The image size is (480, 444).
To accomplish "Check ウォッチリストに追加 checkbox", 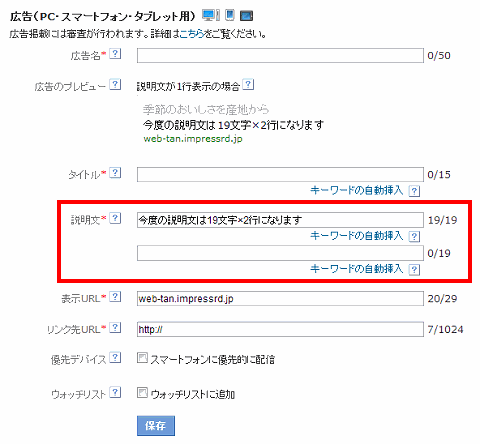I will coord(142,393).
